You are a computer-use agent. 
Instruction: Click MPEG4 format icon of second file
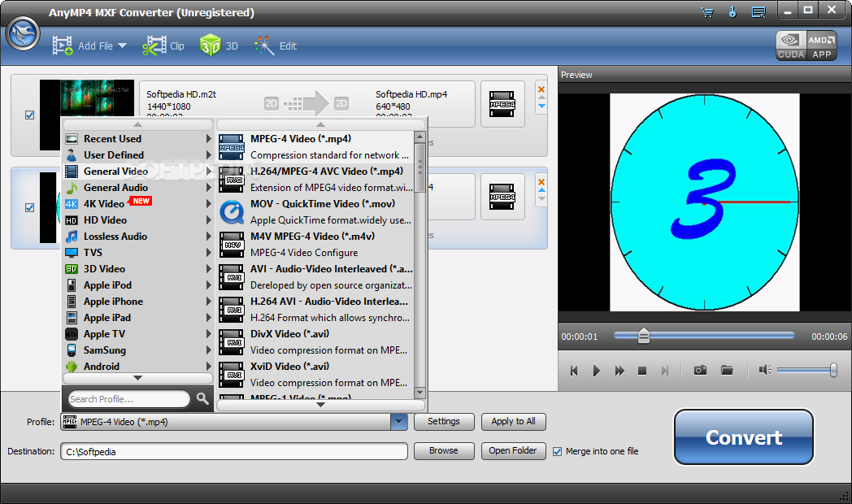click(502, 197)
